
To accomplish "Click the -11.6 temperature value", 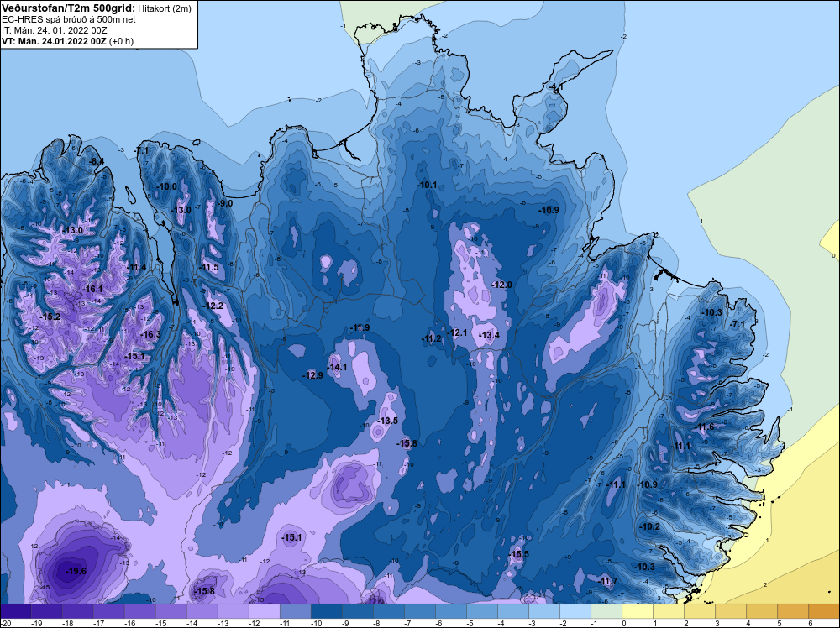I will pos(704,427).
